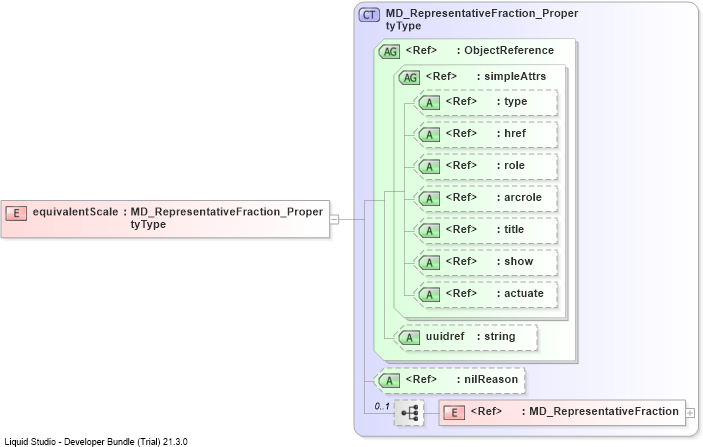Click the A icon of uuidref attribute

[x=409, y=338]
